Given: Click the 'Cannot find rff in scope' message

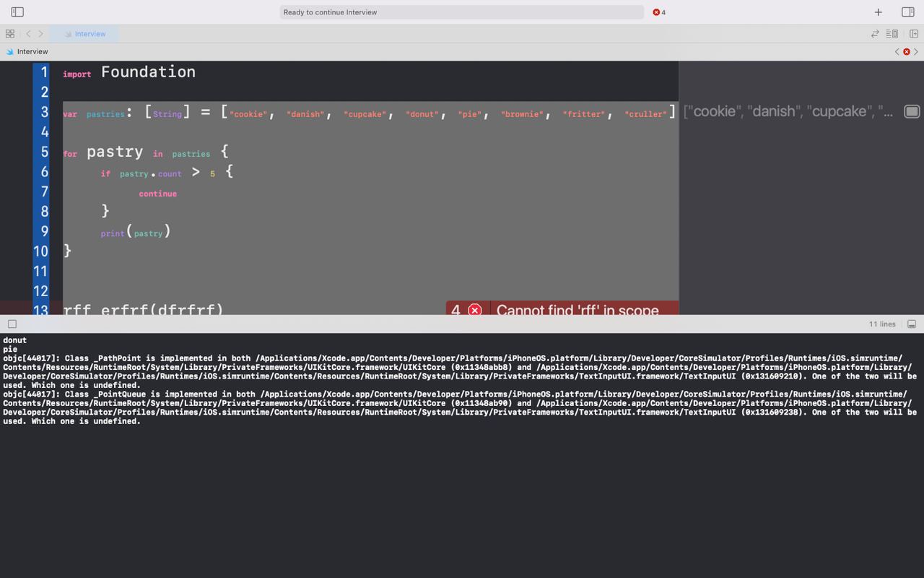Looking at the screenshot, I should coord(577,310).
